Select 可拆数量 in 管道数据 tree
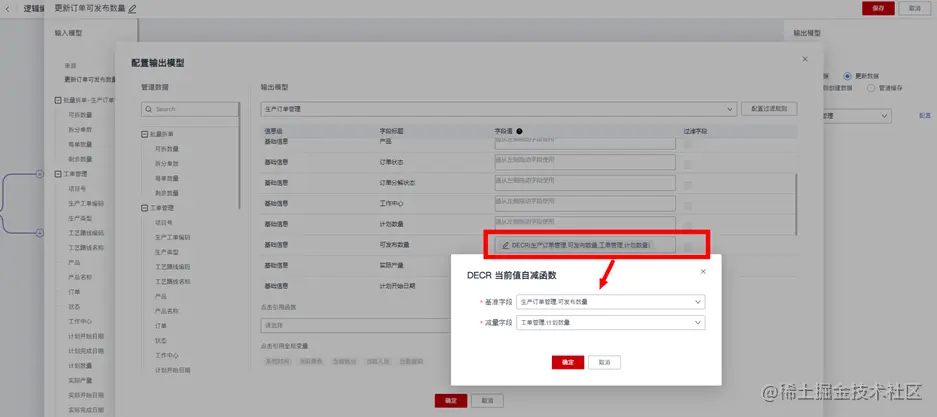Image resolution: width=937 pixels, height=417 pixels. point(167,149)
